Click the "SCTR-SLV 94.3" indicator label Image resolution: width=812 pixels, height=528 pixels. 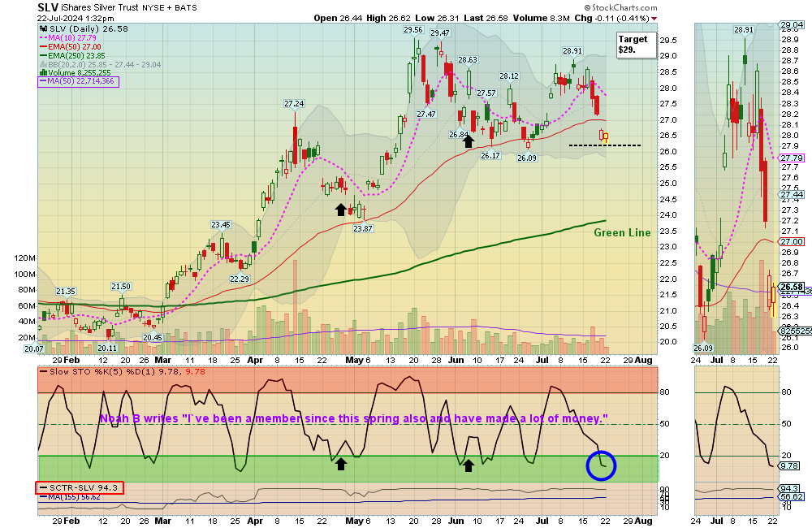coord(80,487)
